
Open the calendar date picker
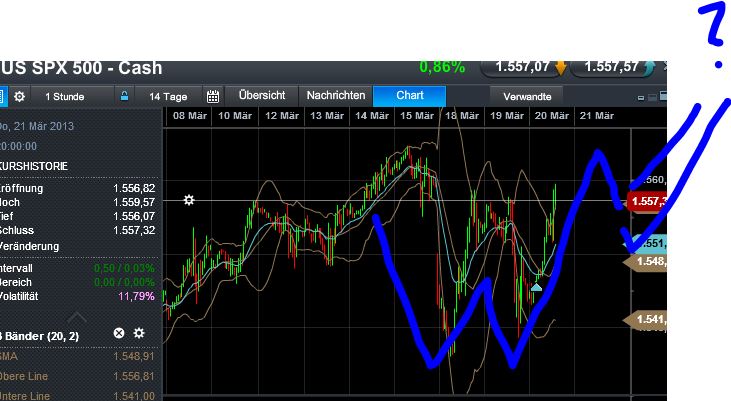tap(213, 97)
